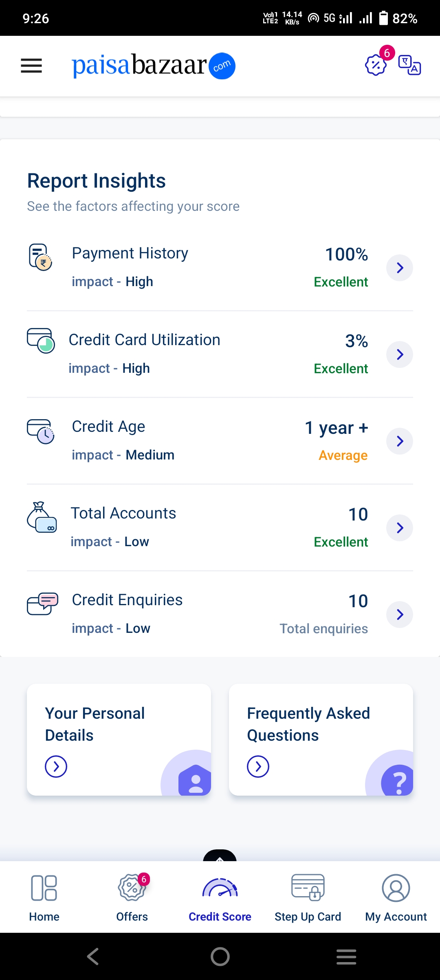Tap the Total Accounts money bag icon
The image size is (440, 980).
pyautogui.click(x=42, y=518)
